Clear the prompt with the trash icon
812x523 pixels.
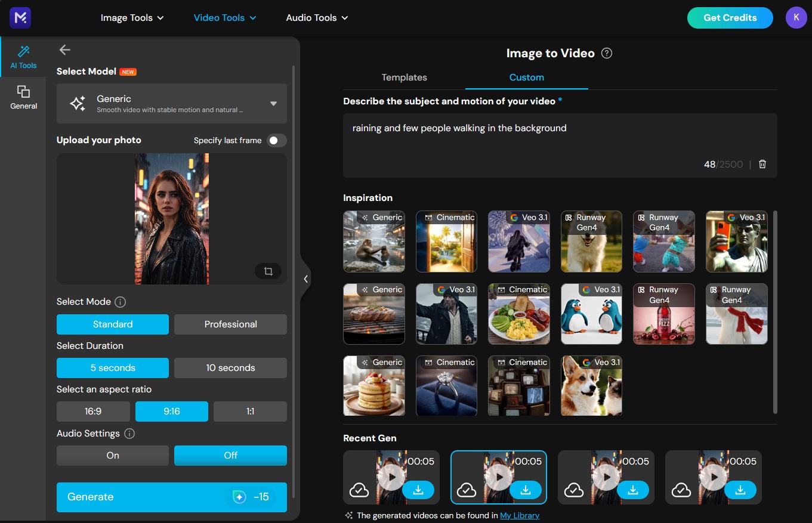[x=762, y=164]
